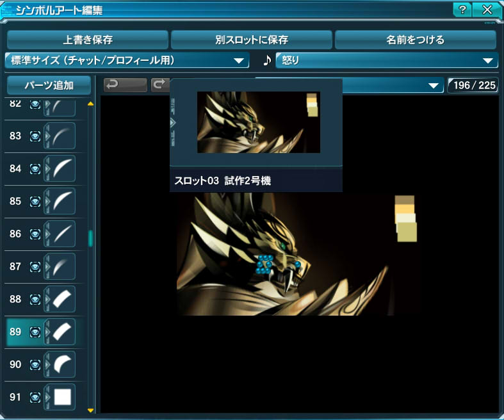Click the パーツ追加 add parts button
This screenshot has width=504, height=420.
[49, 85]
